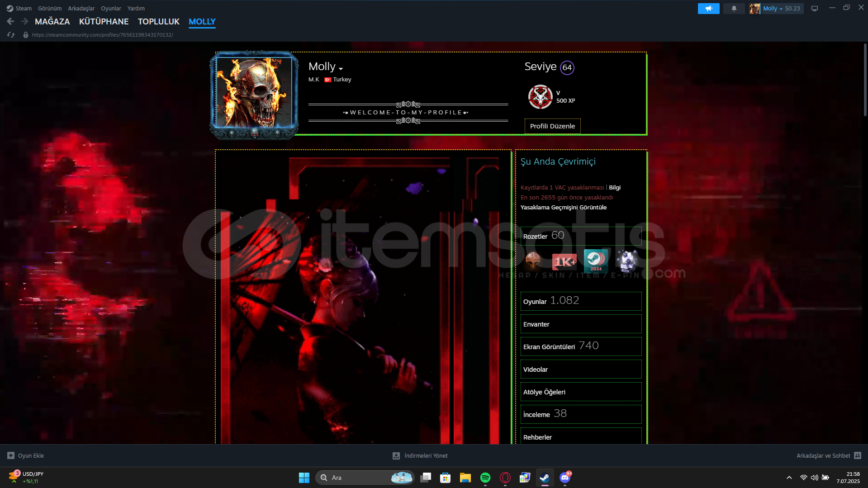
Task: Click the Steam 2024 badge
Action: pos(596,261)
